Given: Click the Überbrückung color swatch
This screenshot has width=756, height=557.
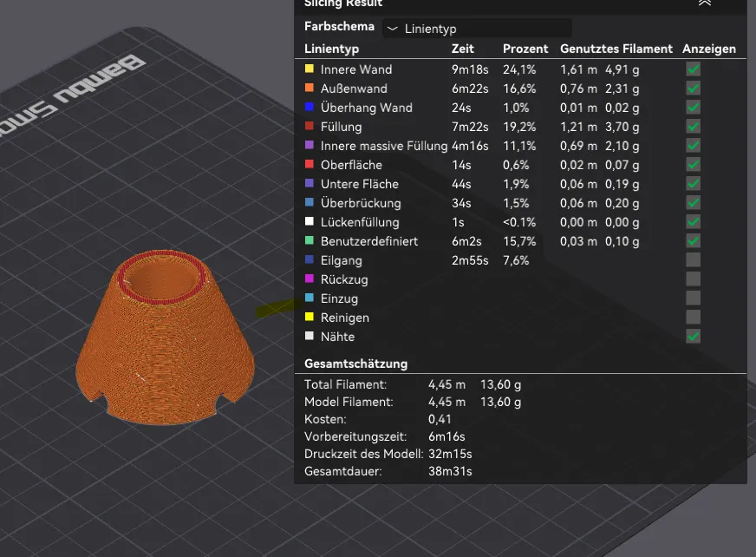Looking at the screenshot, I should (x=310, y=202).
